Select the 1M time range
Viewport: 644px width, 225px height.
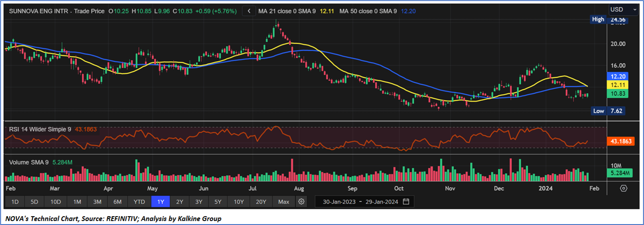(x=77, y=202)
